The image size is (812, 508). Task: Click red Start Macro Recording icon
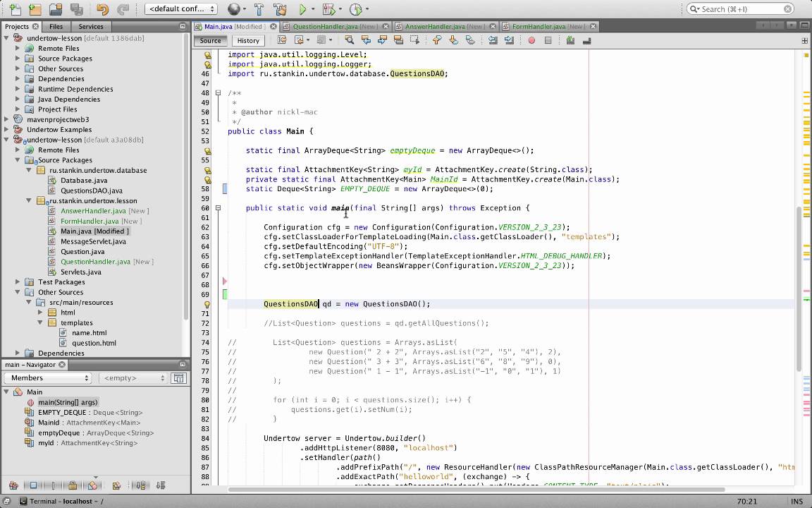[x=531, y=40]
